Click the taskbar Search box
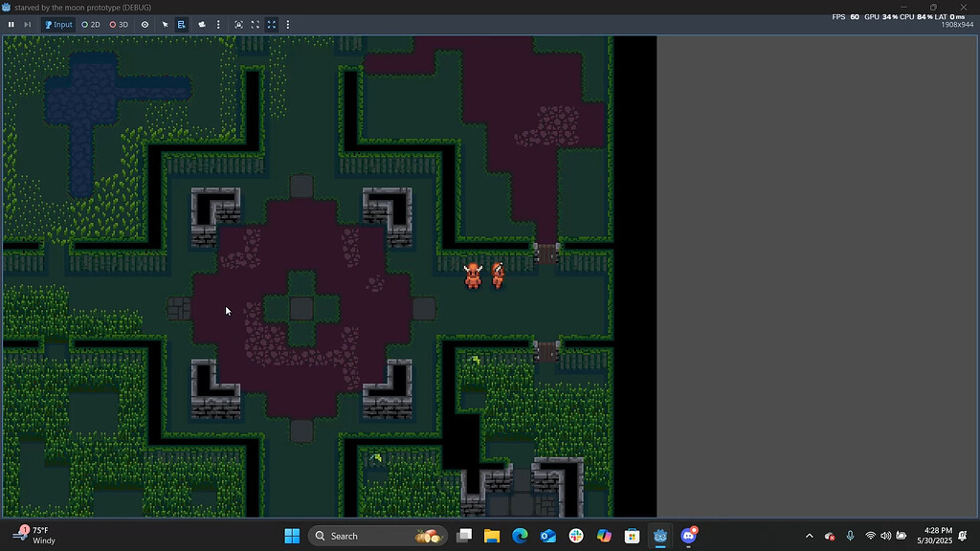Image resolution: width=980 pixels, height=551 pixels. pos(377,536)
